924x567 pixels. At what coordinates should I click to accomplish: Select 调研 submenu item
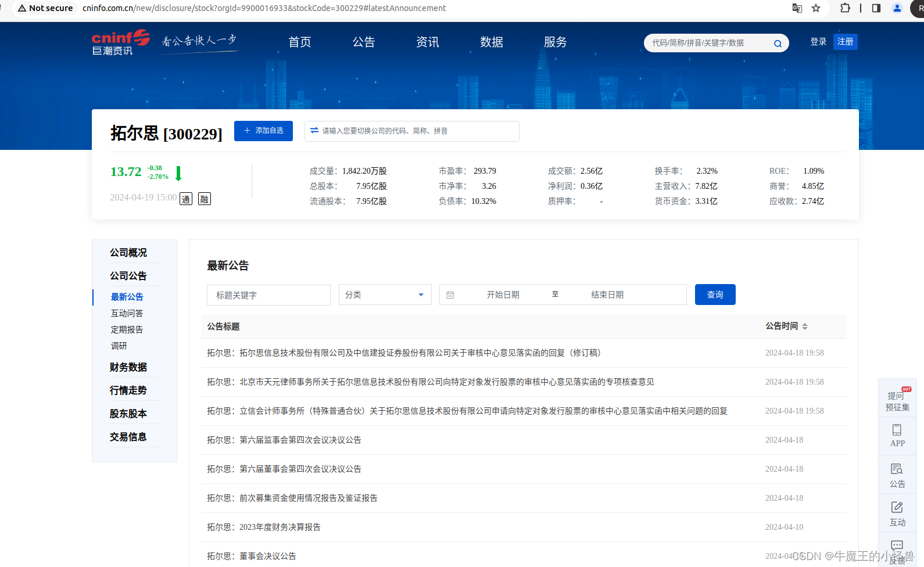[119, 346]
